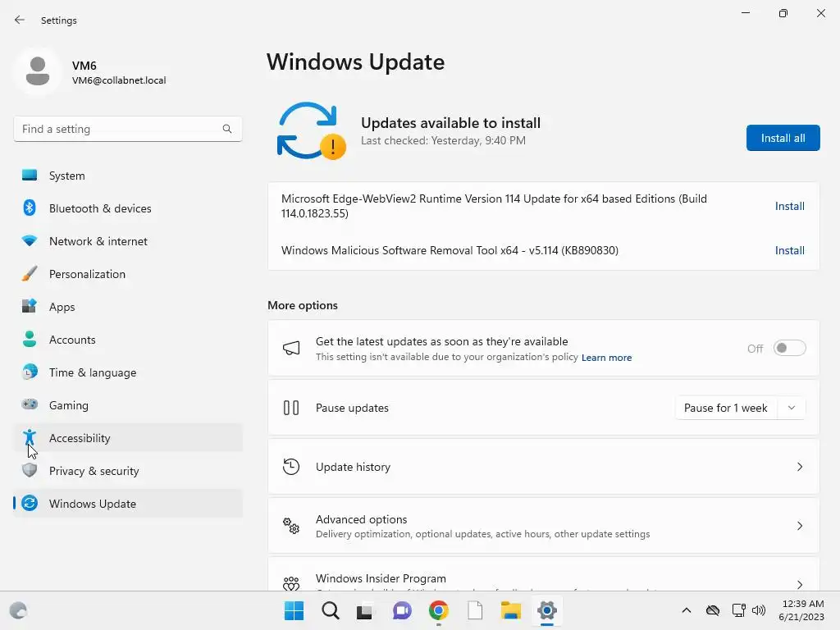Open File Explorer from the taskbar

click(510, 610)
